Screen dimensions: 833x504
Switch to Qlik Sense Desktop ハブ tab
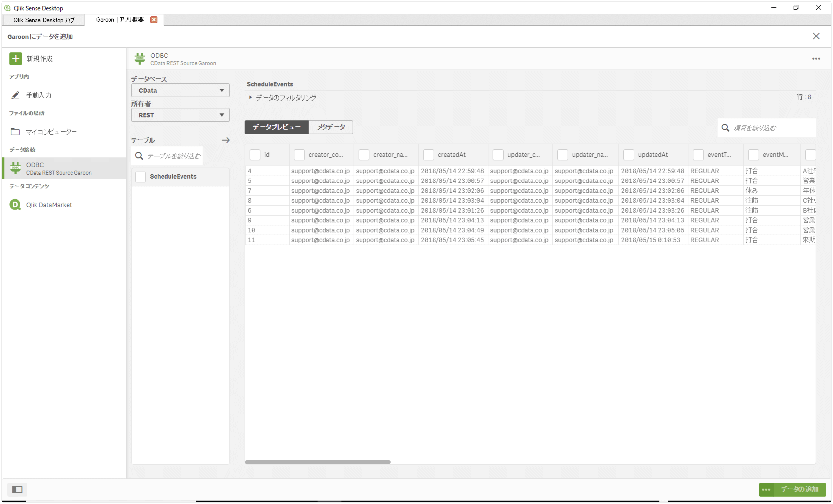(x=44, y=20)
